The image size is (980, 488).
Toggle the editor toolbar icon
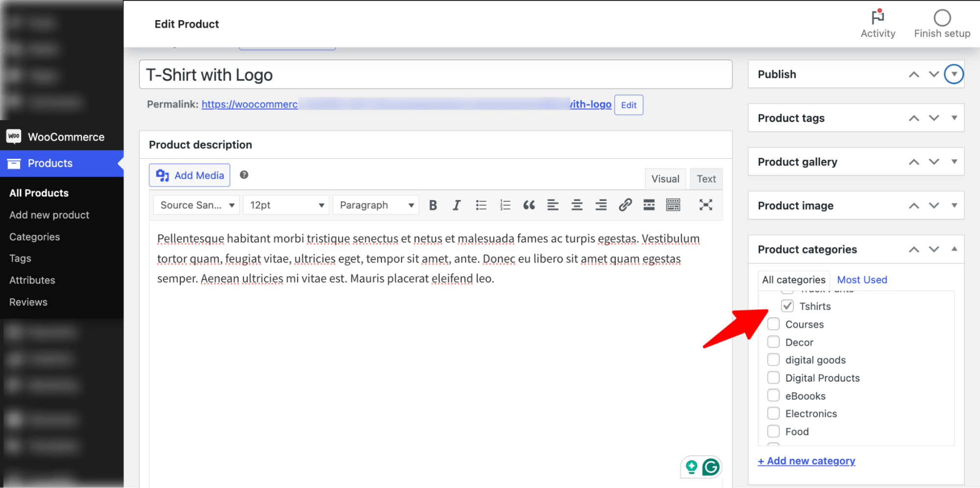tap(673, 205)
